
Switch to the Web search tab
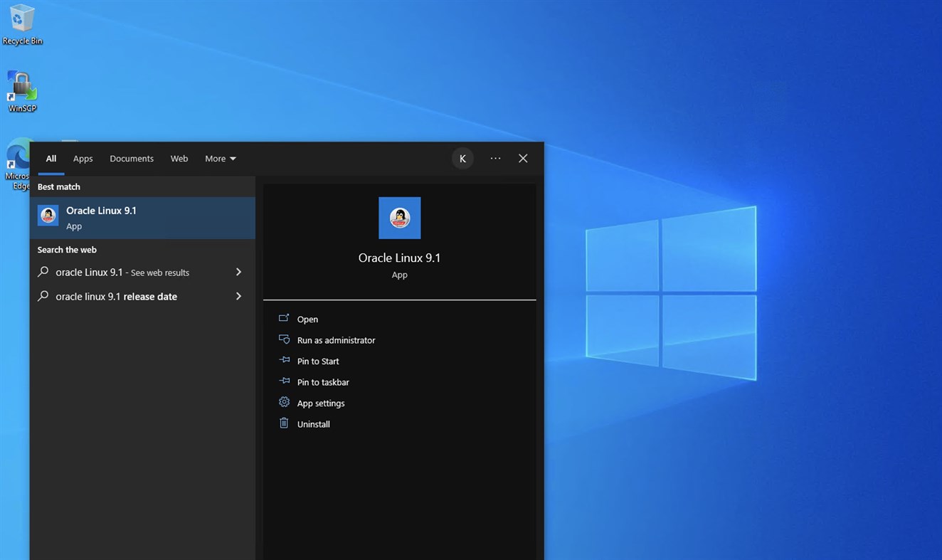179,159
